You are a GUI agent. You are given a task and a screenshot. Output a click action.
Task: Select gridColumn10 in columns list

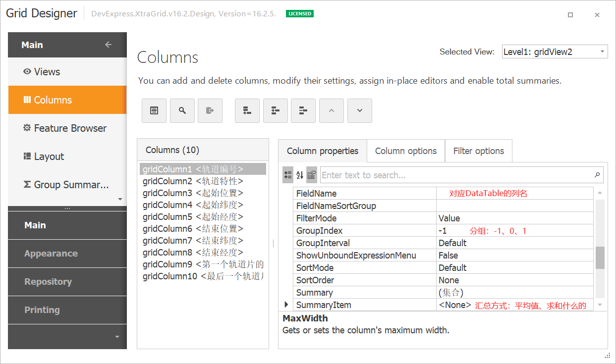pos(203,276)
